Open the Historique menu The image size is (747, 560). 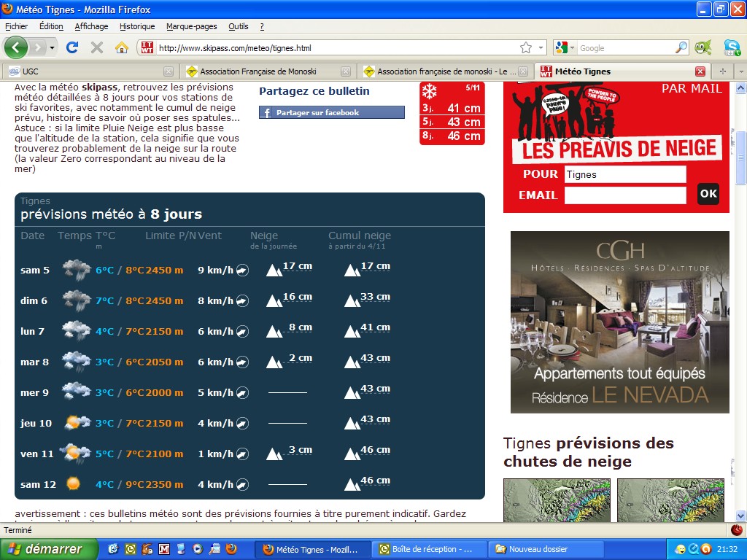[137, 26]
